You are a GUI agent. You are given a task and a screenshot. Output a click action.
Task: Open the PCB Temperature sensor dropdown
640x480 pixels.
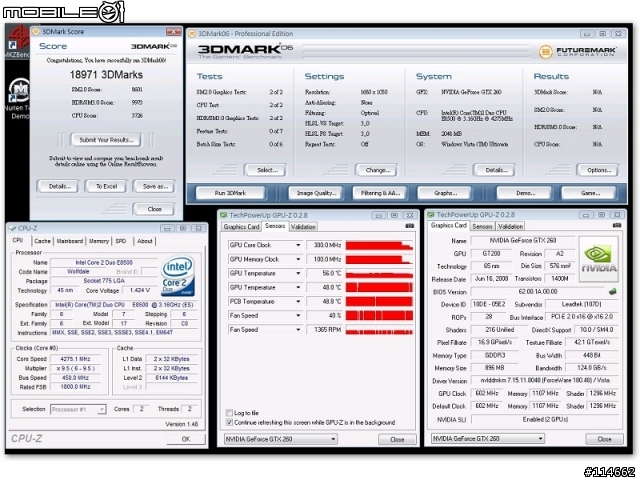298,302
